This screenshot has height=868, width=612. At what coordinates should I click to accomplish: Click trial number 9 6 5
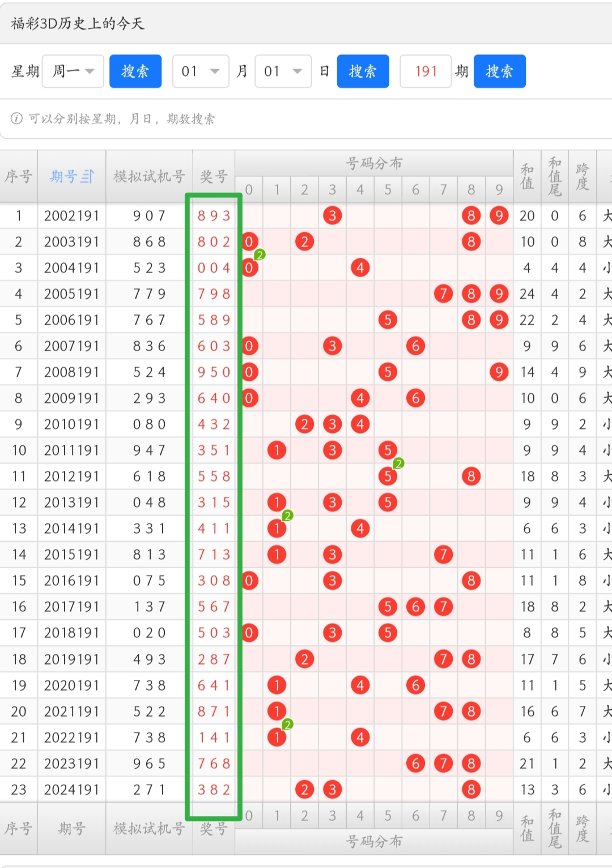(149, 764)
